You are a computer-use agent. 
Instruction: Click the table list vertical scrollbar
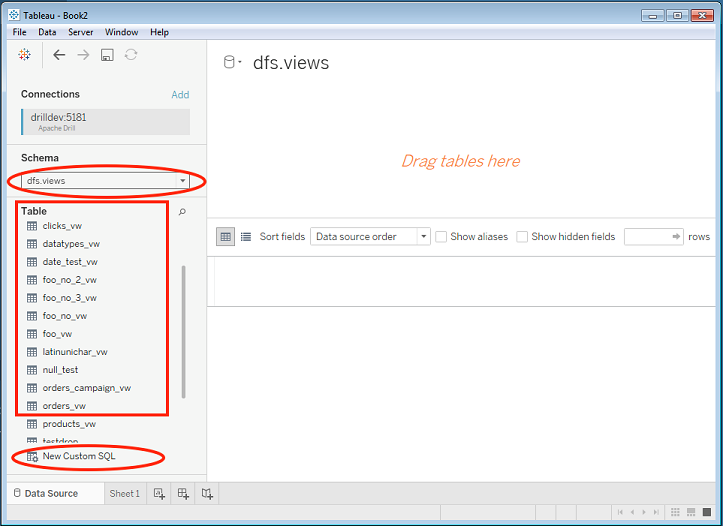tap(182, 330)
